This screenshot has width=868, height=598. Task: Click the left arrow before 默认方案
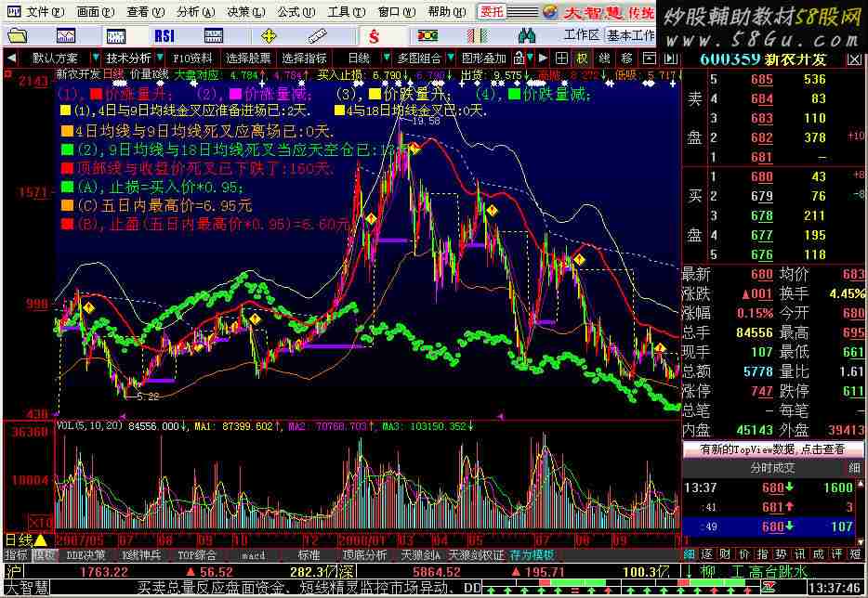click(x=11, y=58)
